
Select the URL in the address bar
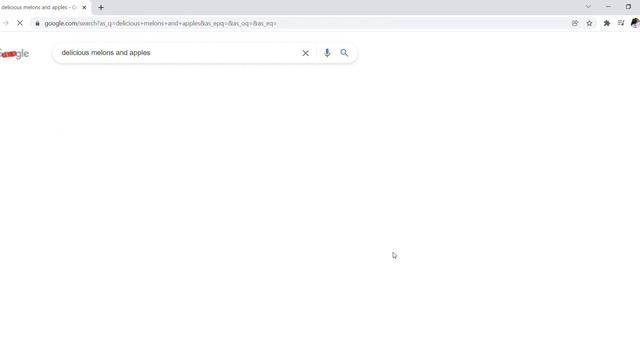160,23
